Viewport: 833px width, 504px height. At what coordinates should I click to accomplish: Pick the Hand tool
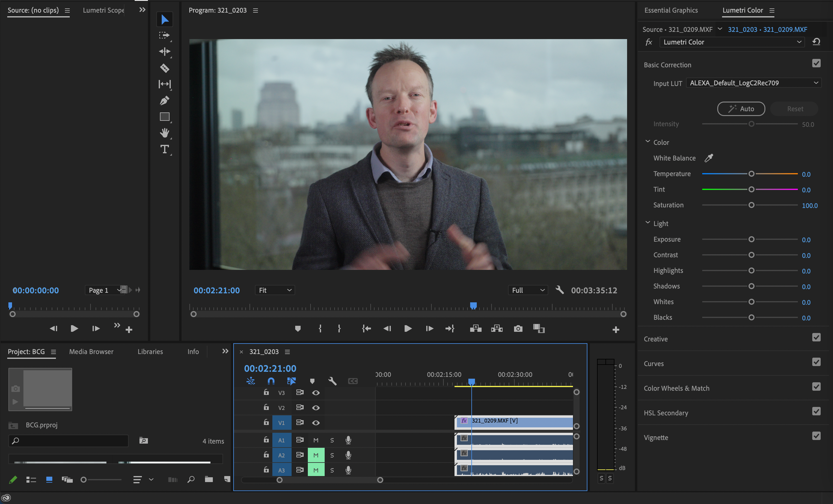click(x=165, y=133)
